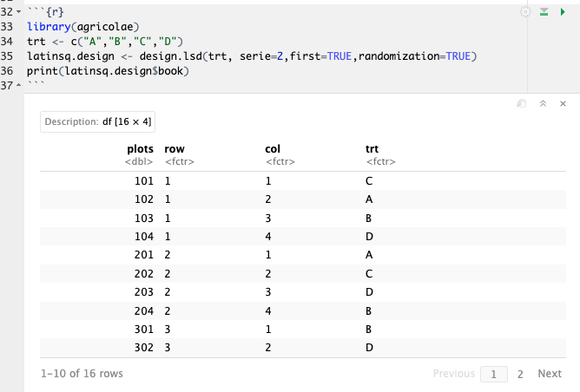Viewport: 580px width, 392px height.
Task: Open chunk options gear icon
Action: (x=524, y=11)
